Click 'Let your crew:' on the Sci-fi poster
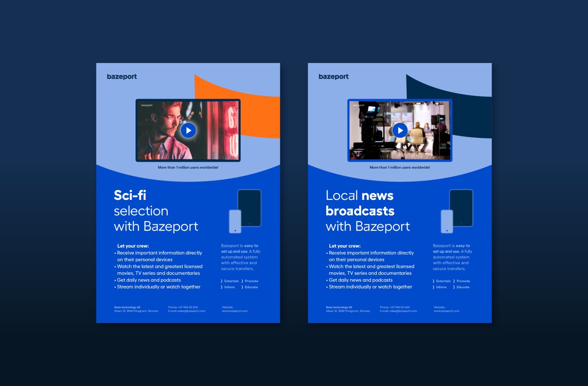 133,246
